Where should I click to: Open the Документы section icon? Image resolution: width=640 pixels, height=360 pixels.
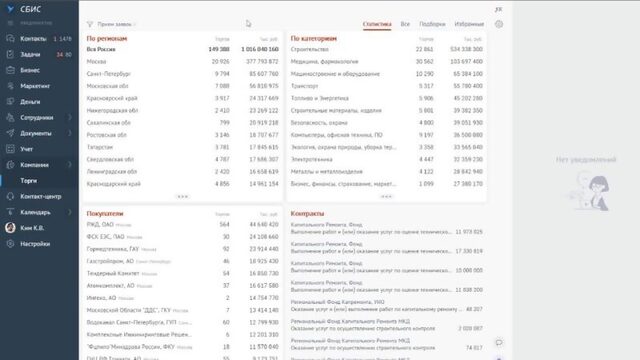10,133
